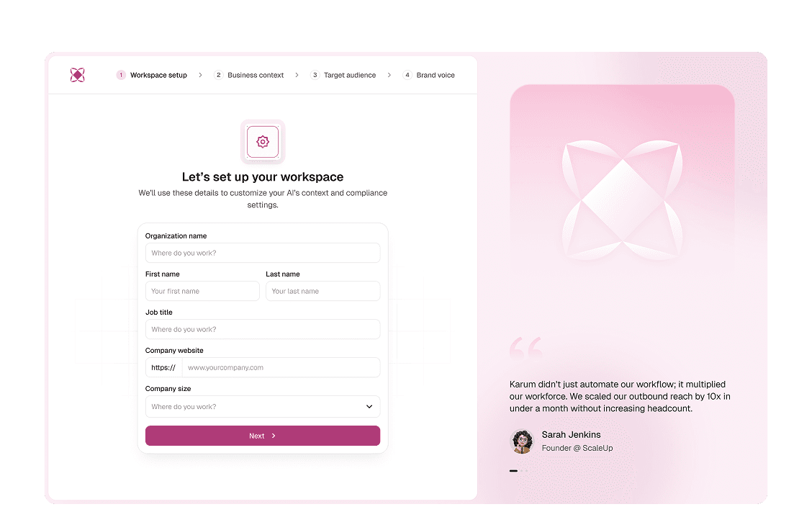Click step number 4 circle badge
Image resolution: width=812 pixels, height=530 pixels.
tap(407, 75)
